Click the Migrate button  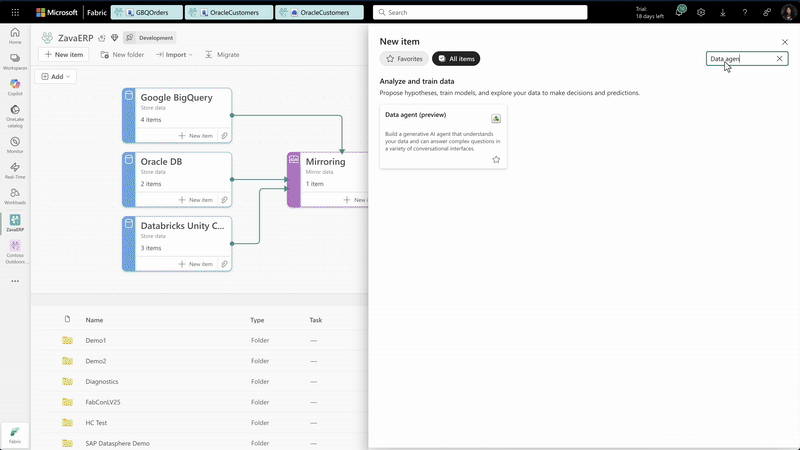(221, 54)
